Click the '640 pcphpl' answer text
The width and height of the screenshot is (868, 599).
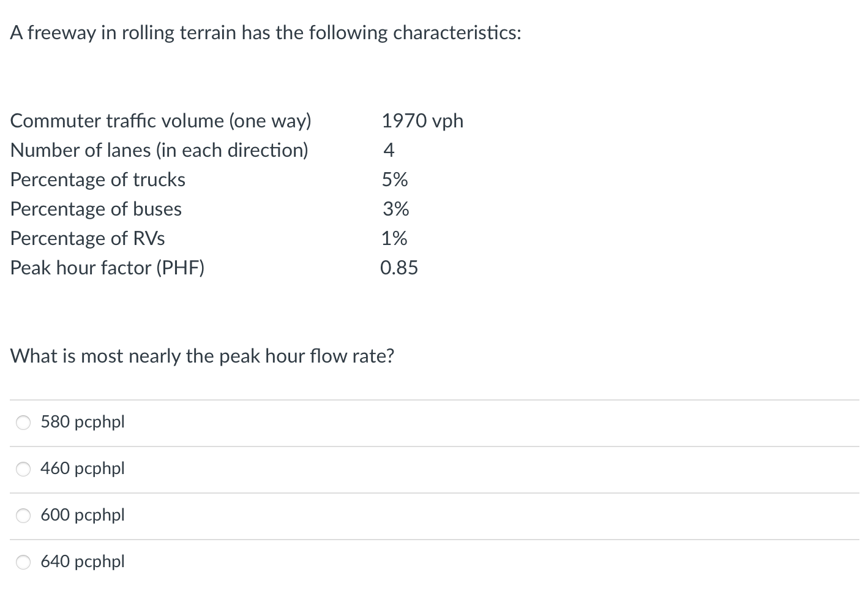[83, 562]
